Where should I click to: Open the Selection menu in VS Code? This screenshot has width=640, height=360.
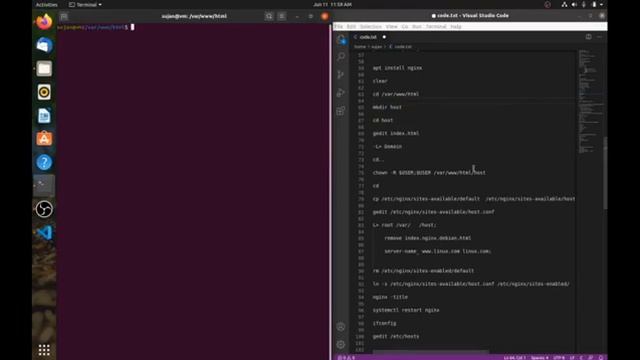click(371, 27)
